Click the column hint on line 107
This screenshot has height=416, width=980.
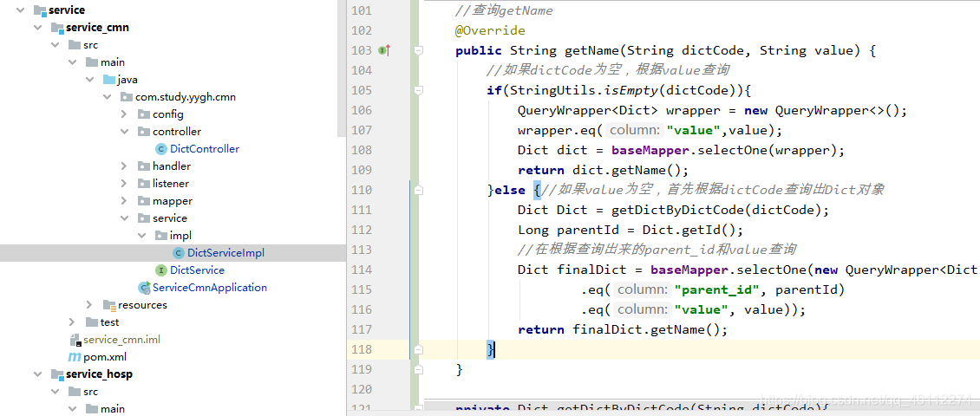tap(635, 131)
